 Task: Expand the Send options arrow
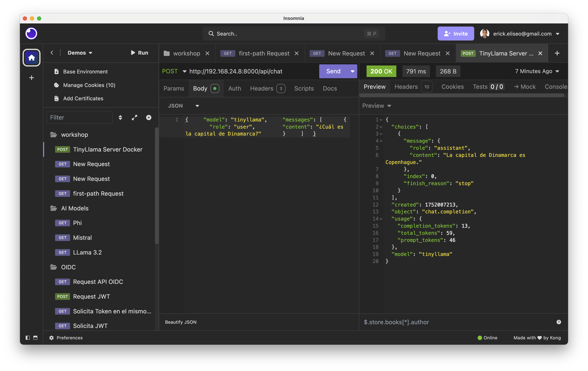(352, 71)
